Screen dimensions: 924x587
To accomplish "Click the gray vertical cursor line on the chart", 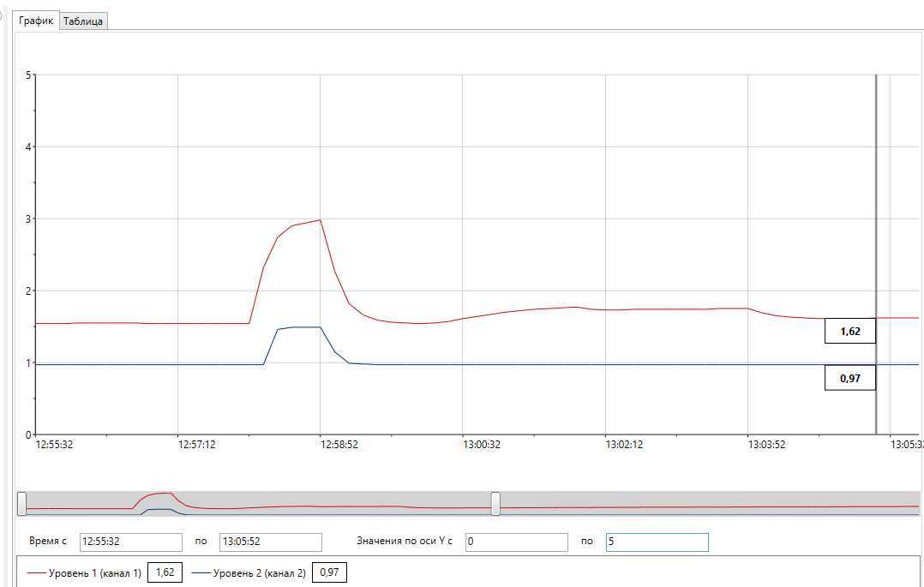I will tap(876, 214).
